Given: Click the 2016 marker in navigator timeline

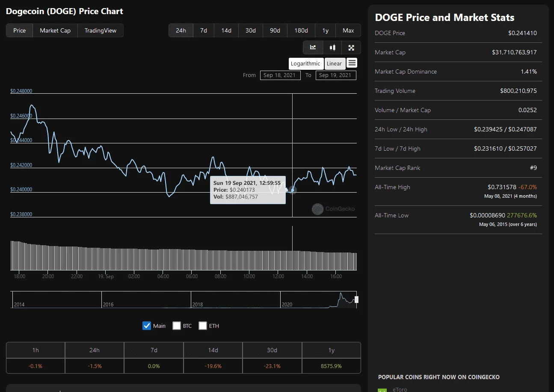Looking at the screenshot, I should 108,305.
